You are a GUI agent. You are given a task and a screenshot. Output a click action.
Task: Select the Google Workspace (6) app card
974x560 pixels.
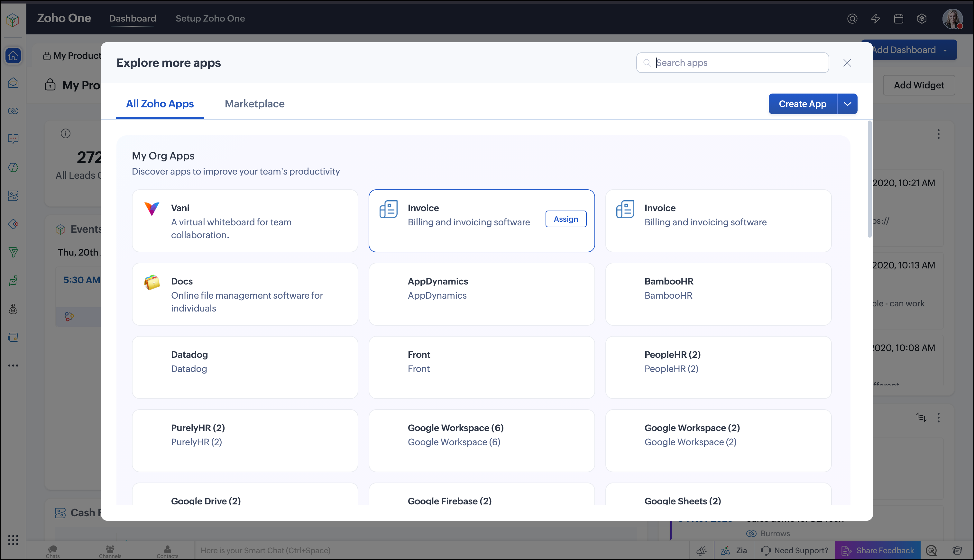482,441
